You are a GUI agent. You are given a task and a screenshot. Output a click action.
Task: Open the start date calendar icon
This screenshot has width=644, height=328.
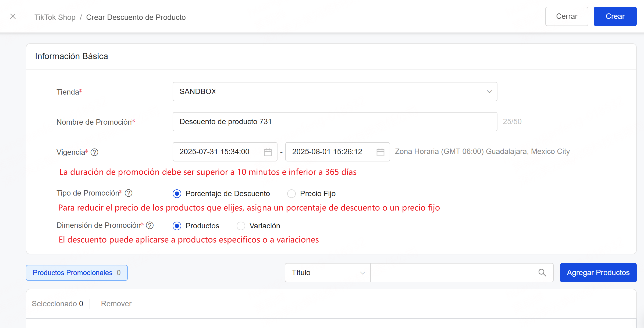(268, 152)
